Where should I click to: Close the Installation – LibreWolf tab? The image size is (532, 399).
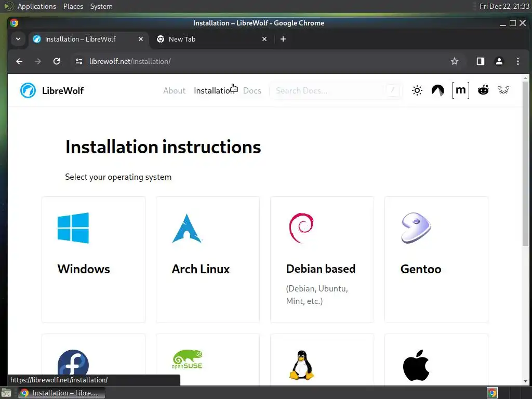point(140,39)
